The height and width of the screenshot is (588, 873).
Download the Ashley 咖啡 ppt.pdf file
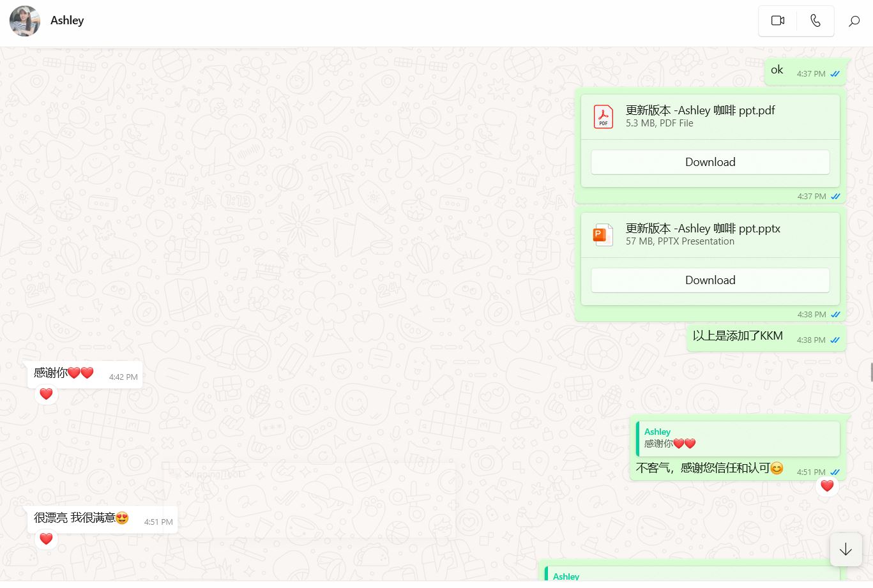[x=710, y=162]
